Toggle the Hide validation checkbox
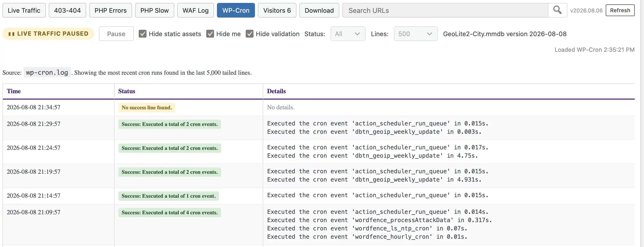The height and width of the screenshot is (247, 644). pyautogui.click(x=250, y=34)
